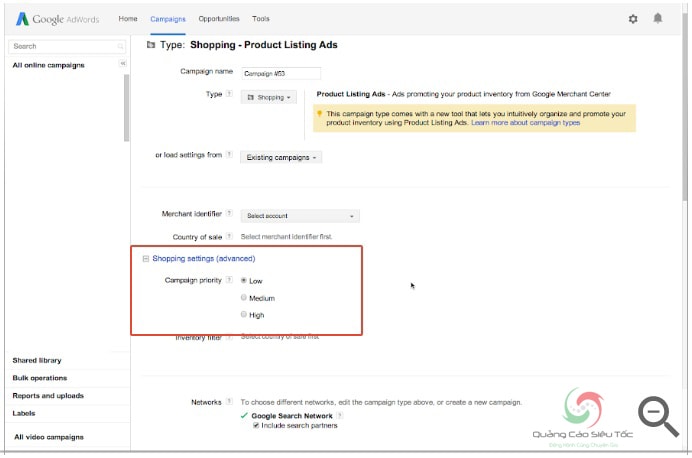Viewport: 692px width, 458px height.
Task: Select Medium campaign priority
Action: [244, 297]
